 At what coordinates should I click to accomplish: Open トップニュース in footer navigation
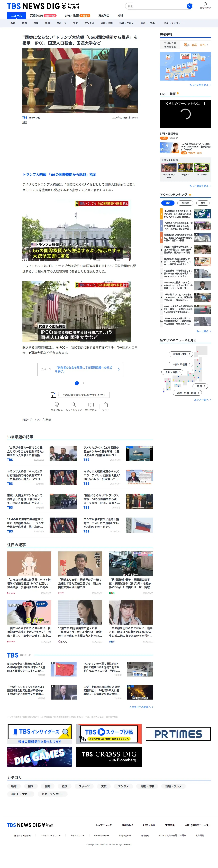[x=104, y=825]
